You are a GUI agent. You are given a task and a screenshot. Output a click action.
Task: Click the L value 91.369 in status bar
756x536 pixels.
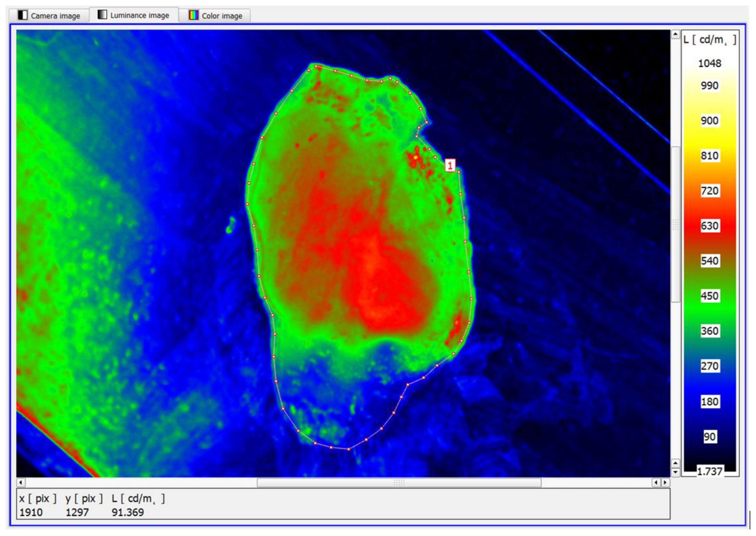[128, 512]
